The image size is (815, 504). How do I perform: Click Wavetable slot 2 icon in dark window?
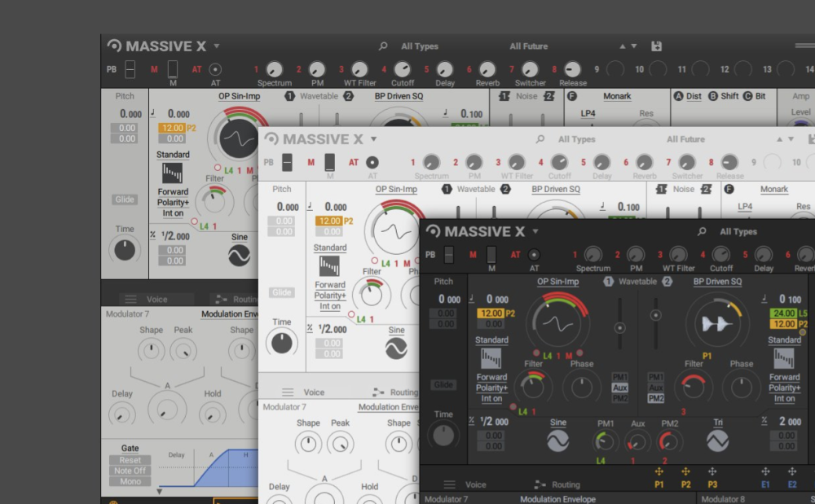click(x=667, y=282)
